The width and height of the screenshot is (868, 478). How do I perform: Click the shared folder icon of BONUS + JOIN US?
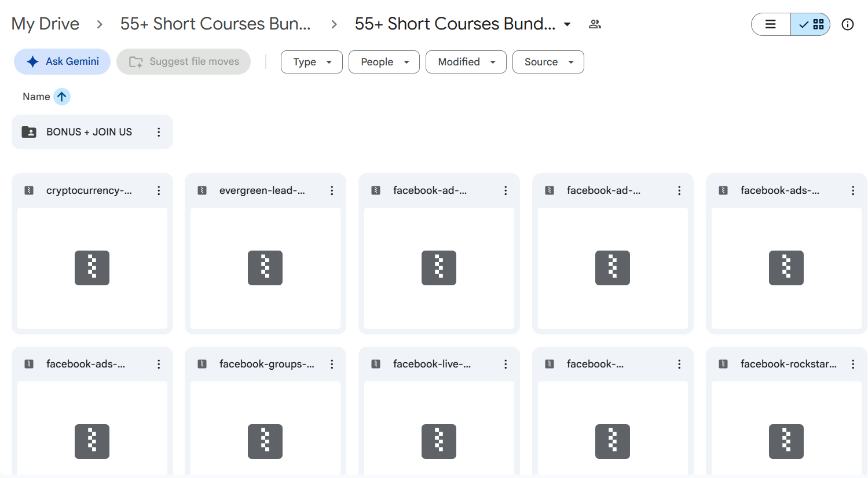pyautogui.click(x=29, y=132)
